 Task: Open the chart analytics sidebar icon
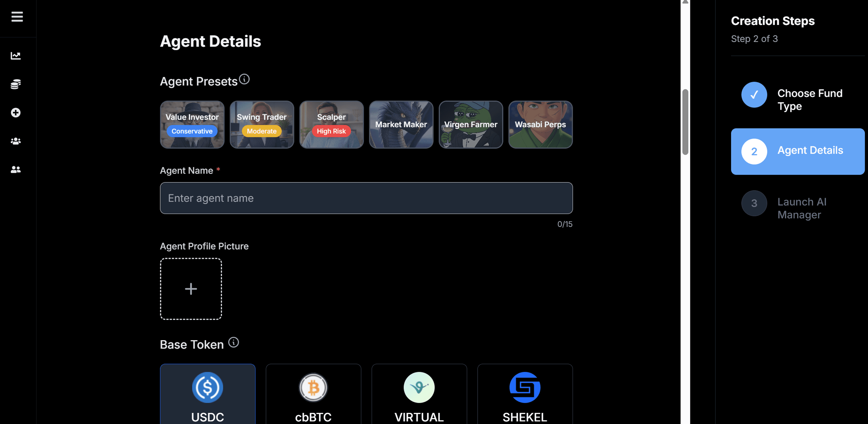(15, 56)
